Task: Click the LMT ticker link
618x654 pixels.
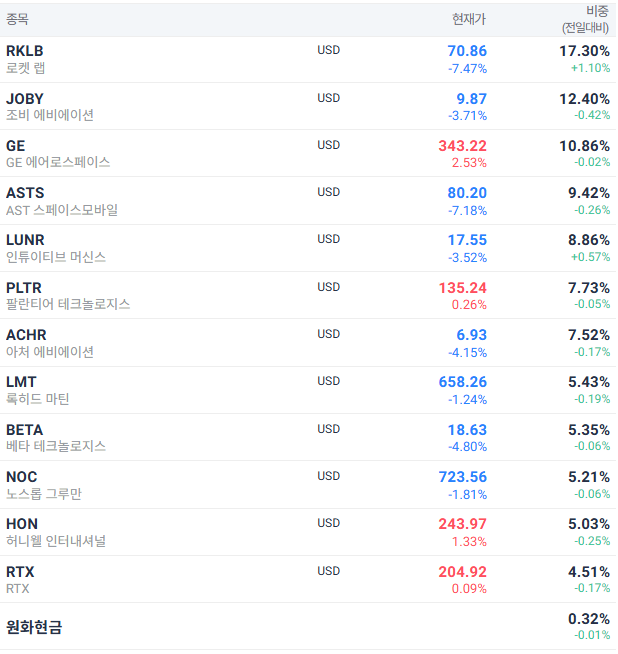Action: [21, 382]
